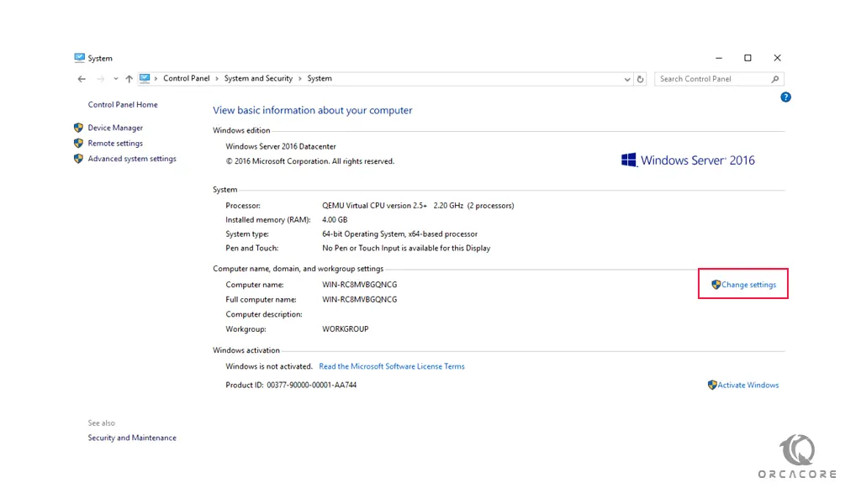Read the Microsoft Software License Terms
Image resolution: width=861 pixels, height=504 pixels.
click(392, 366)
